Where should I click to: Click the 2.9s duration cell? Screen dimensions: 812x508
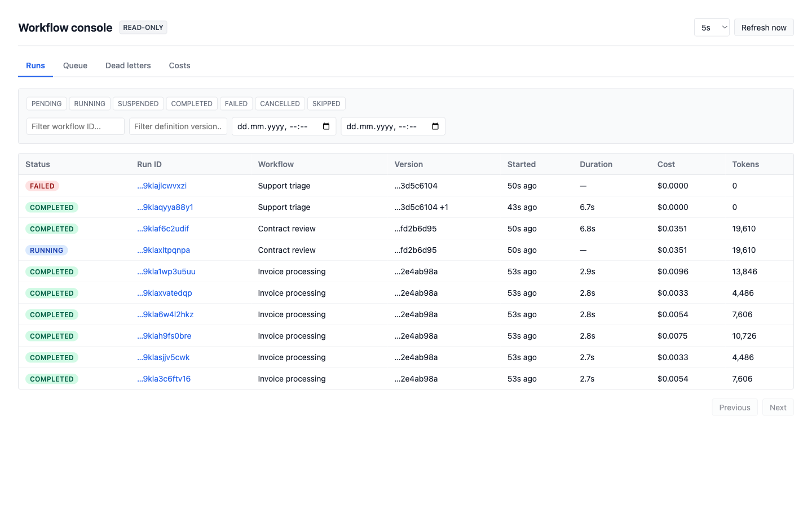(x=587, y=271)
